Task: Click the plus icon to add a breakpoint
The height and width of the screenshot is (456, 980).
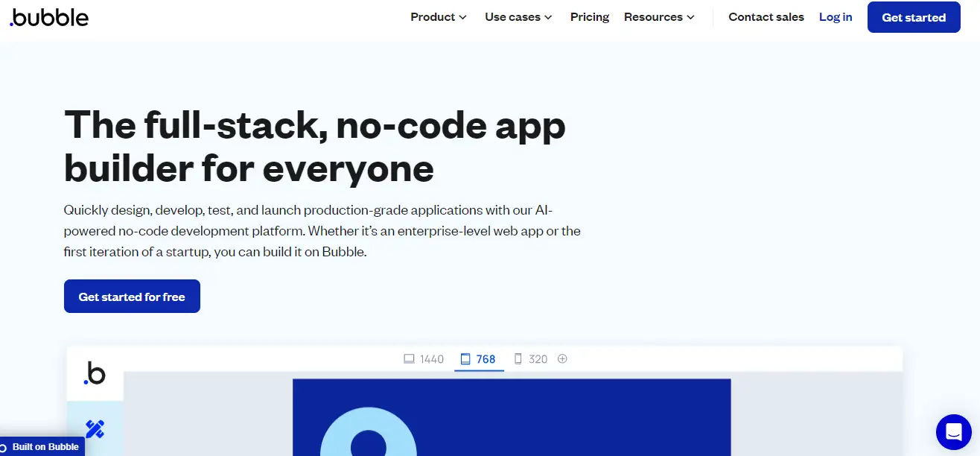Action: (562, 358)
